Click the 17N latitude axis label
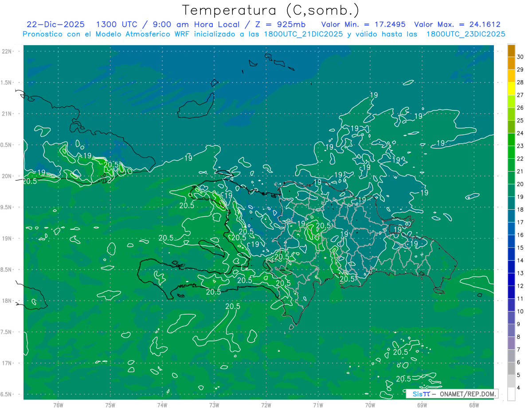Image resolution: width=532 pixels, height=411 pixels. 7,363
